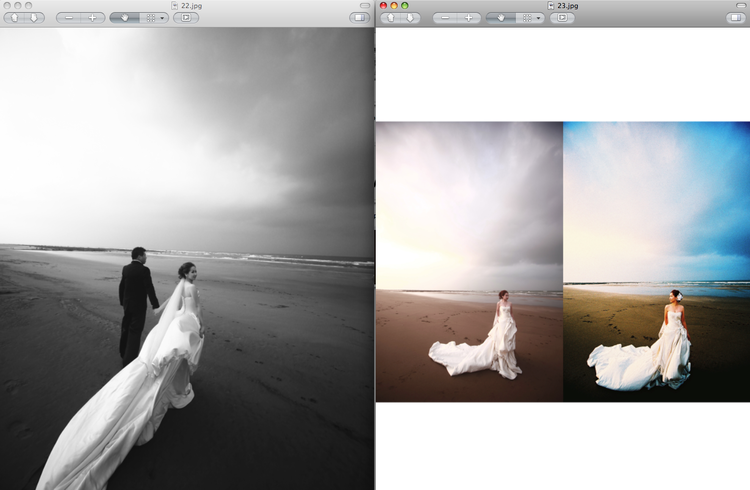Select the Move hand tool in 22.jpg window
The image size is (750, 490).
point(124,18)
